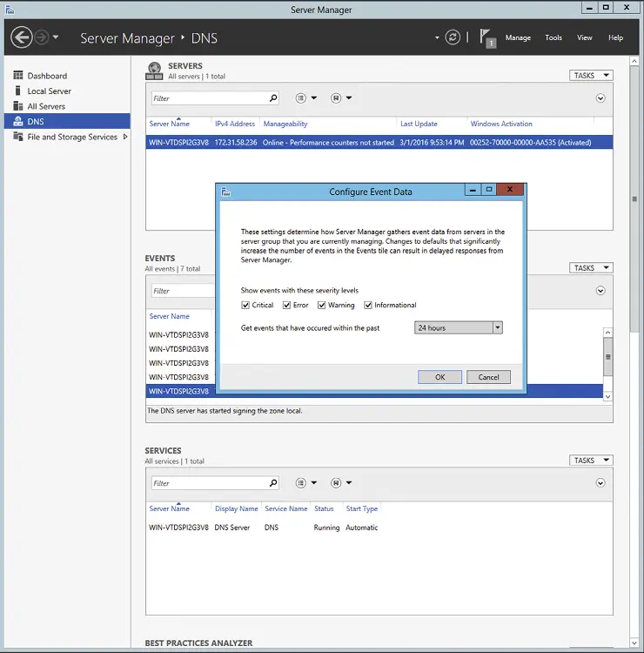
Task: Click the search magnifier in Servers filter
Action: (273, 98)
